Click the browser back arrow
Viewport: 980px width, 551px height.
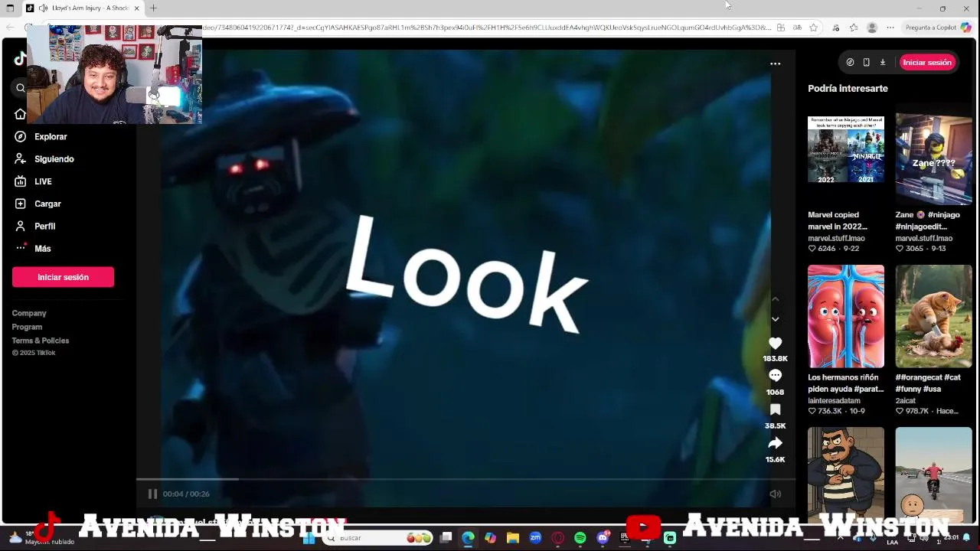[x=10, y=28]
